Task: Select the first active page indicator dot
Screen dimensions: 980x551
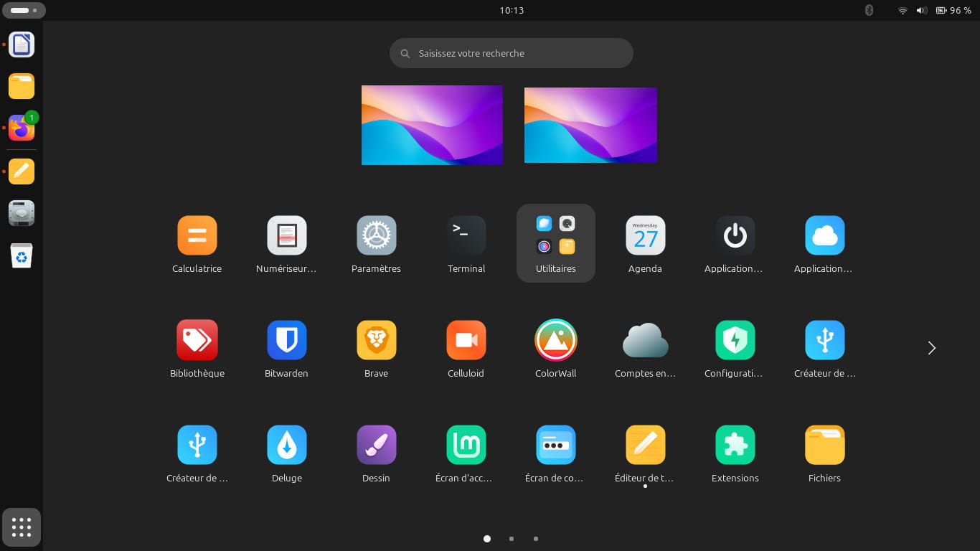Action: (487, 539)
